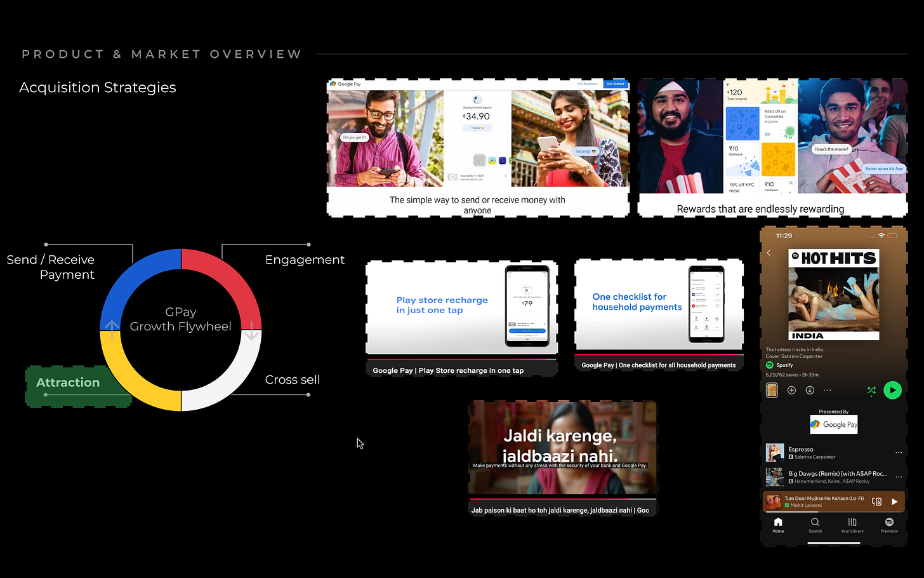
Task: Open Your Library tab in Spotify
Action: point(852,525)
